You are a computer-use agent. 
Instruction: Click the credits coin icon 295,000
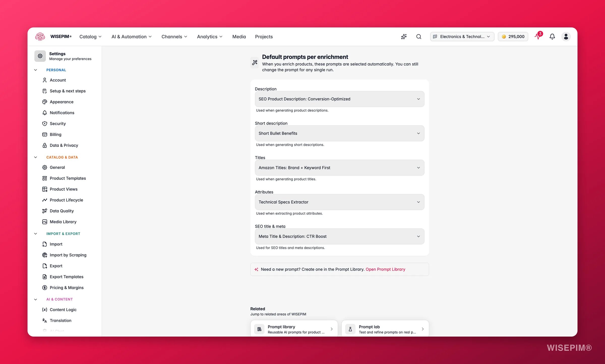tap(504, 37)
